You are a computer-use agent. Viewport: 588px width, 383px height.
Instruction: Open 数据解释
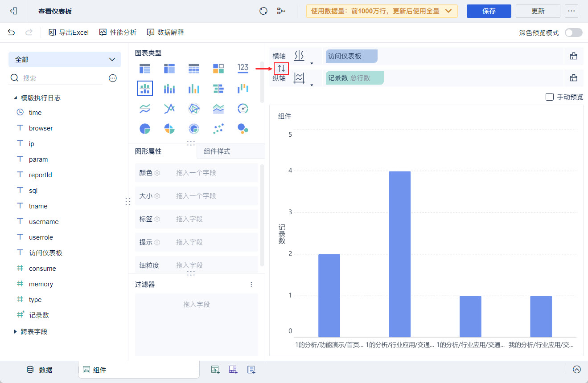click(x=165, y=32)
